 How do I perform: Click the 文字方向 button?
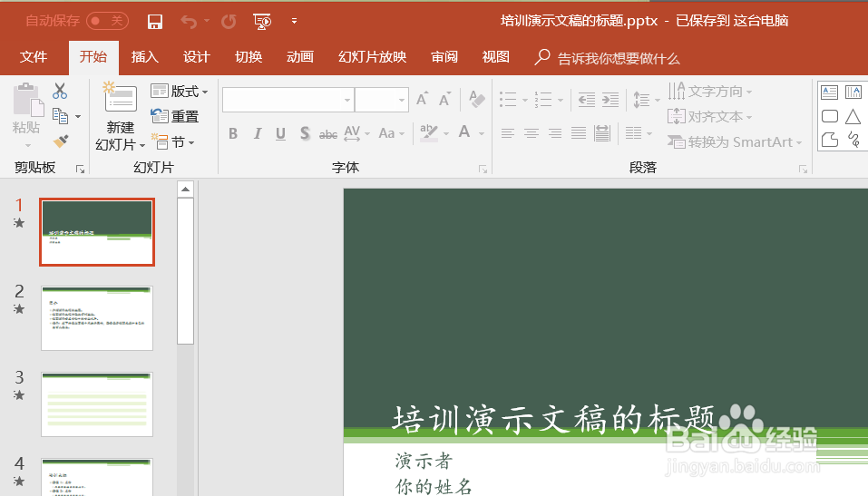(709, 92)
